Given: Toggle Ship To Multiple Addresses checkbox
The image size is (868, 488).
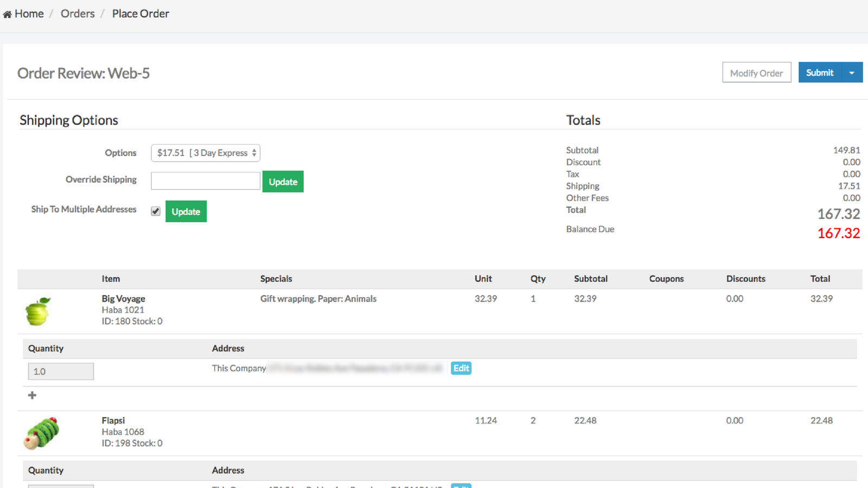Looking at the screenshot, I should tap(156, 211).
